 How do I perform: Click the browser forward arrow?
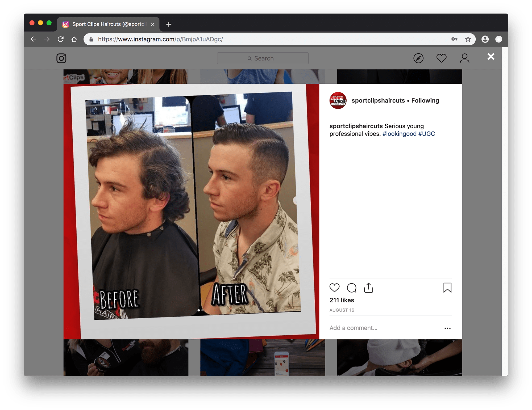pos(47,39)
